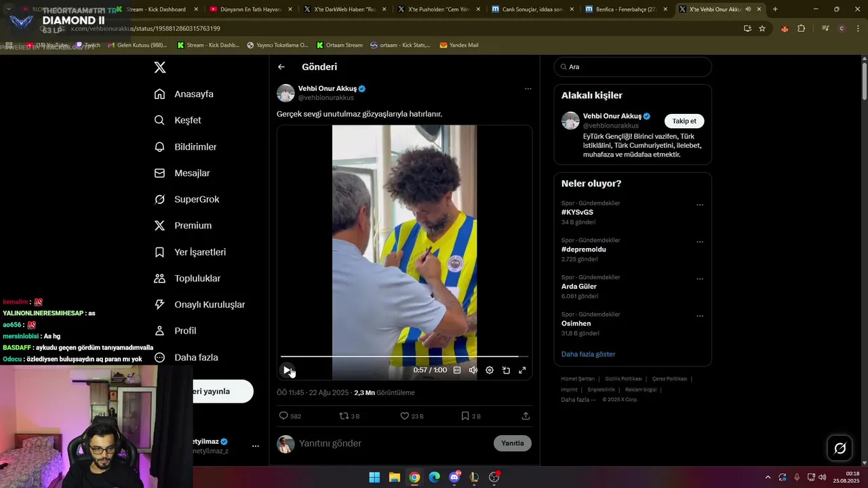Screen dimensions: 868x488
Task: Open browser extensions puzzle icon
Action: (802, 28)
